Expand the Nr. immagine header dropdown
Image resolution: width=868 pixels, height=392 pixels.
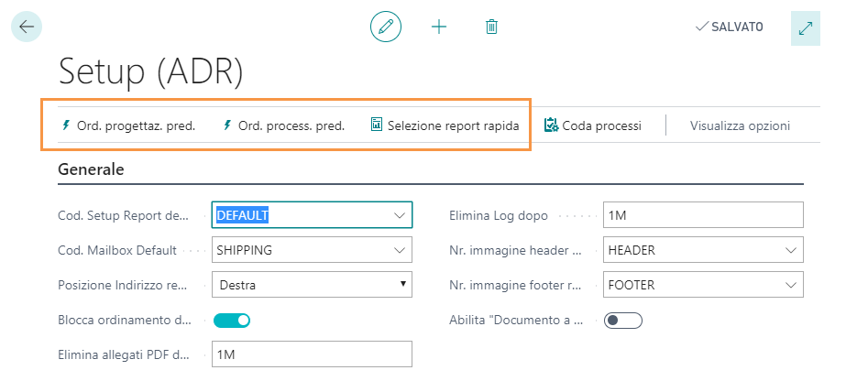[x=790, y=250]
